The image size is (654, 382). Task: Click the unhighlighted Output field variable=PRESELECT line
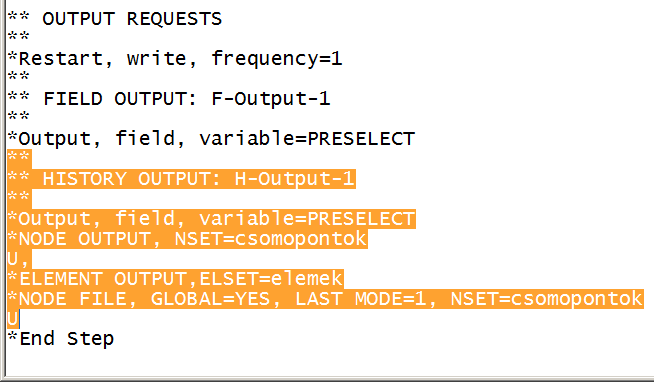tap(211, 138)
